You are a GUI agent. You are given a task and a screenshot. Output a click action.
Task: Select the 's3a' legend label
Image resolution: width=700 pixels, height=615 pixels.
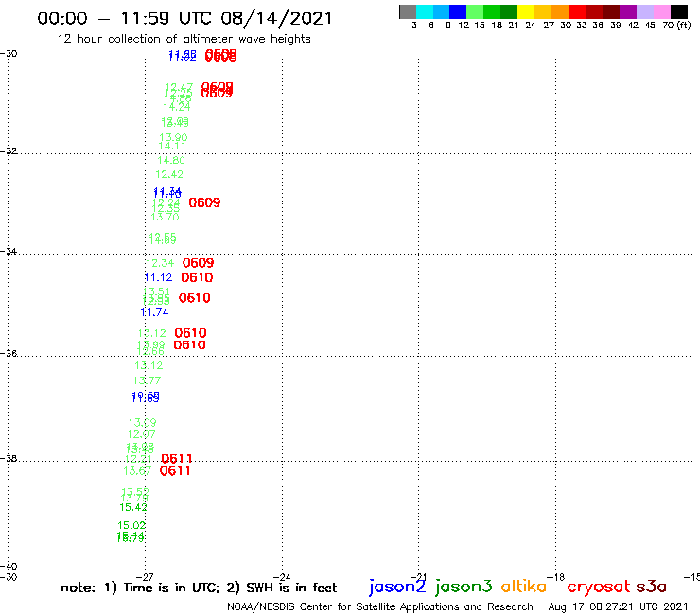point(652,587)
